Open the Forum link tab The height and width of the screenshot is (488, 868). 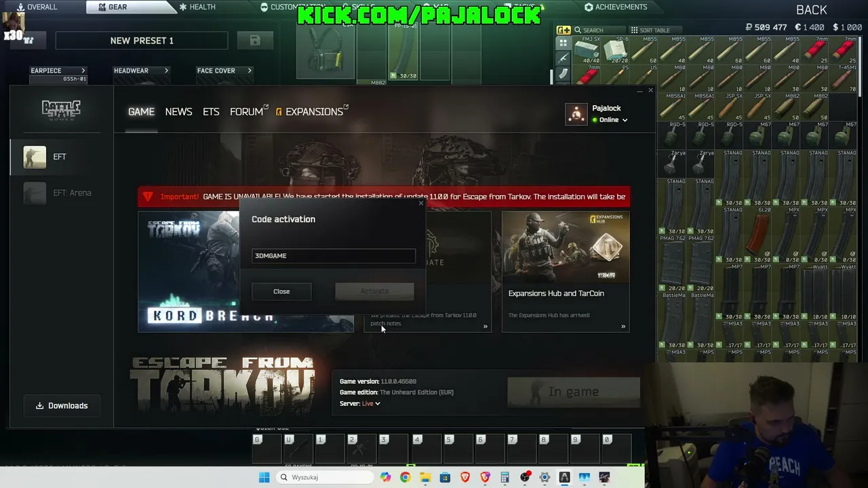249,112
